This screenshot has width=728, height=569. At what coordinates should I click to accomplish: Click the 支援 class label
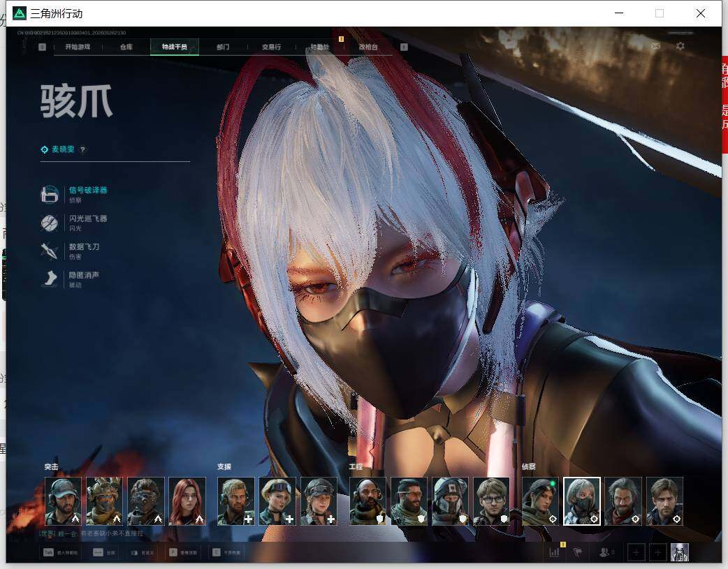pyautogui.click(x=224, y=467)
